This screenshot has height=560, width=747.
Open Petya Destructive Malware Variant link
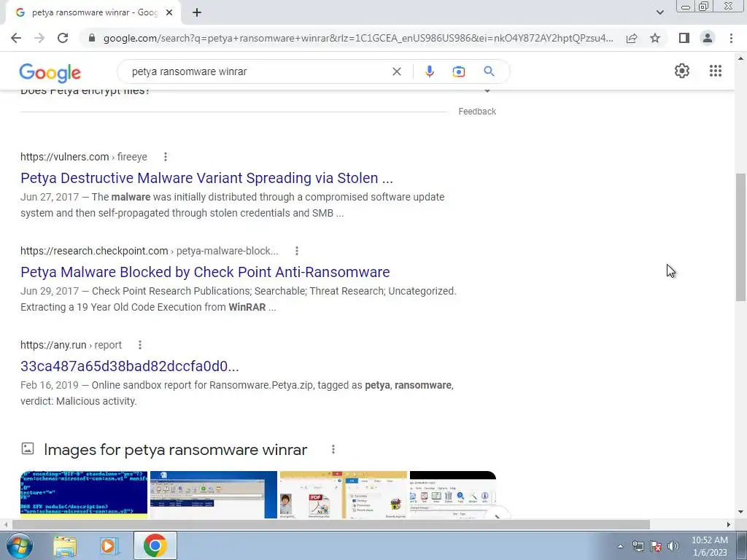point(206,178)
